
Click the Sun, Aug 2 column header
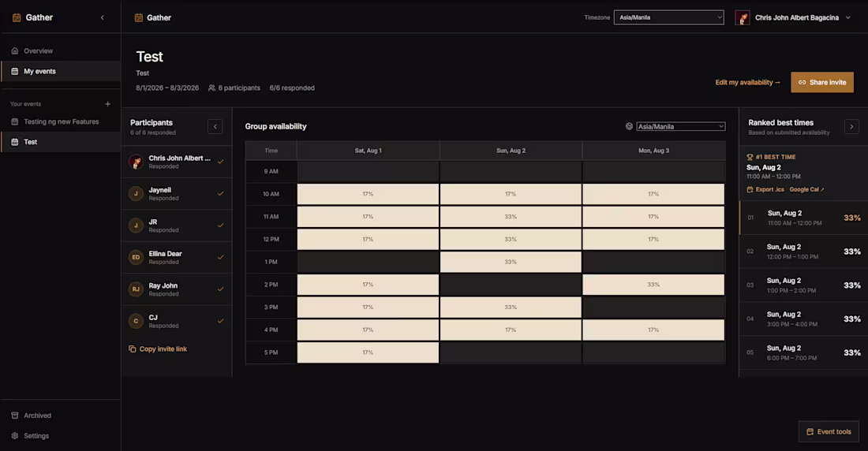point(511,151)
